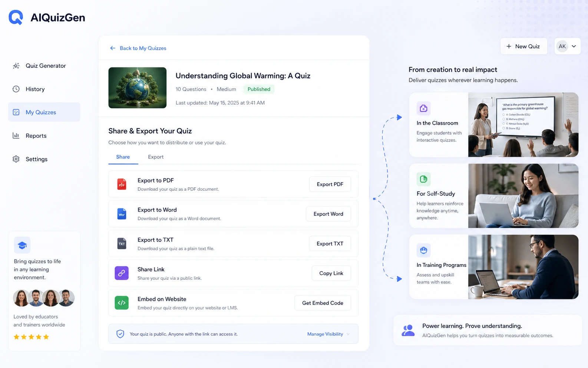Viewport: 588px width, 368px height.
Task: Click the Export to TXT title
Action: pos(155,240)
